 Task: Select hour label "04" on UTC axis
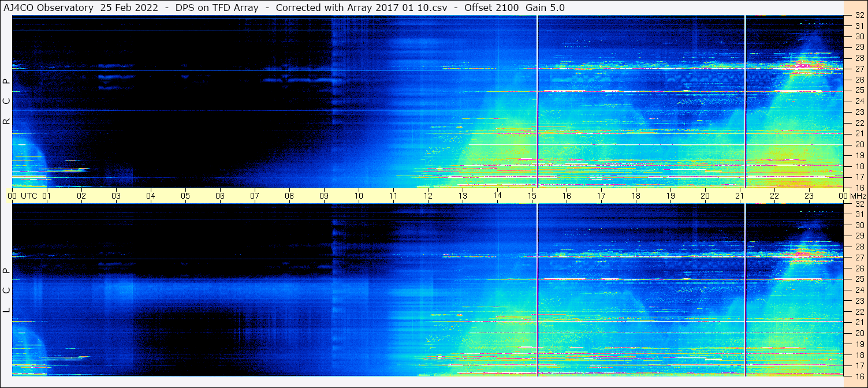point(151,196)
